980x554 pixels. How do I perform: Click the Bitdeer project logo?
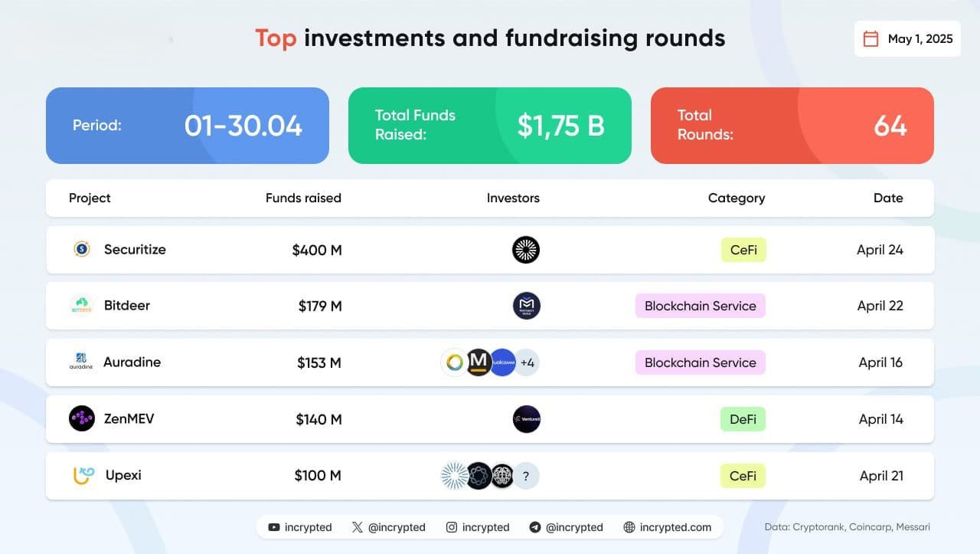pos(82,305)
